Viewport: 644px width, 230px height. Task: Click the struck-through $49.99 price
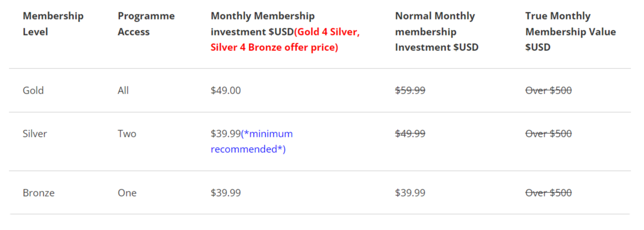(x=410, y=134)
